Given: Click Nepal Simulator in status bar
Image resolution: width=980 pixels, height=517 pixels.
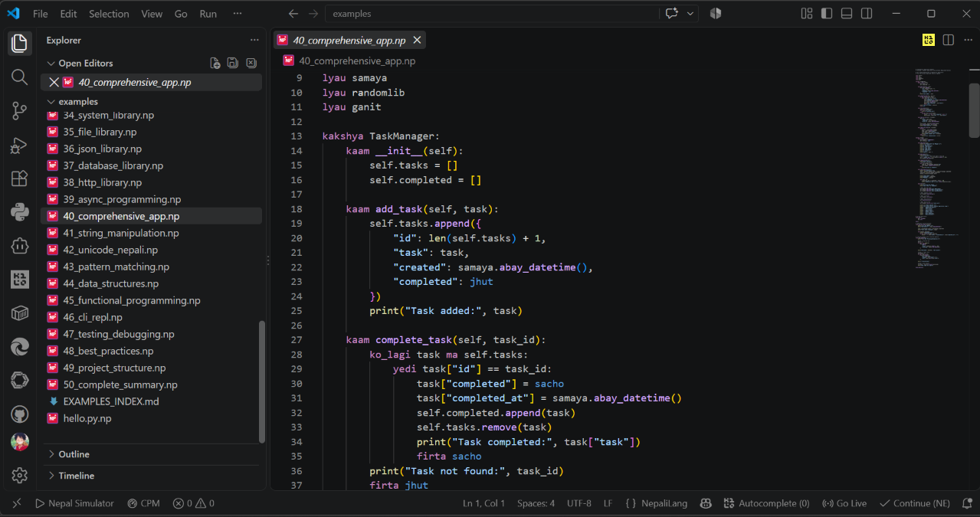Looking at the screenshot, I should (75, 503).
